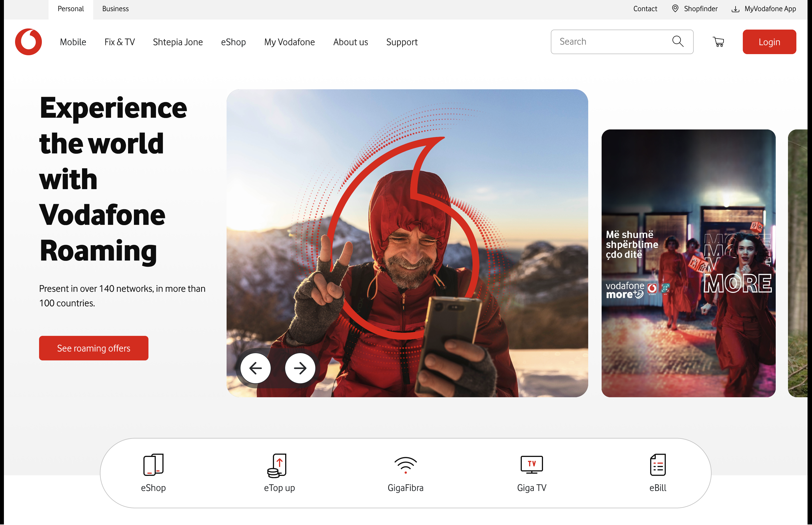
Task: Open the Fix & TV menu
Action: click(119, 42)
